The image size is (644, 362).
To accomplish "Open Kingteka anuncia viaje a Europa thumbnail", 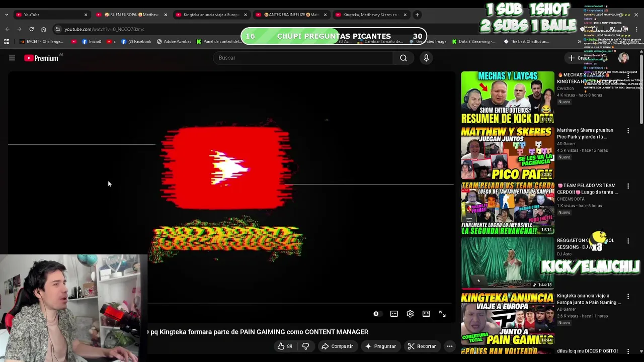I will [508, 319].
